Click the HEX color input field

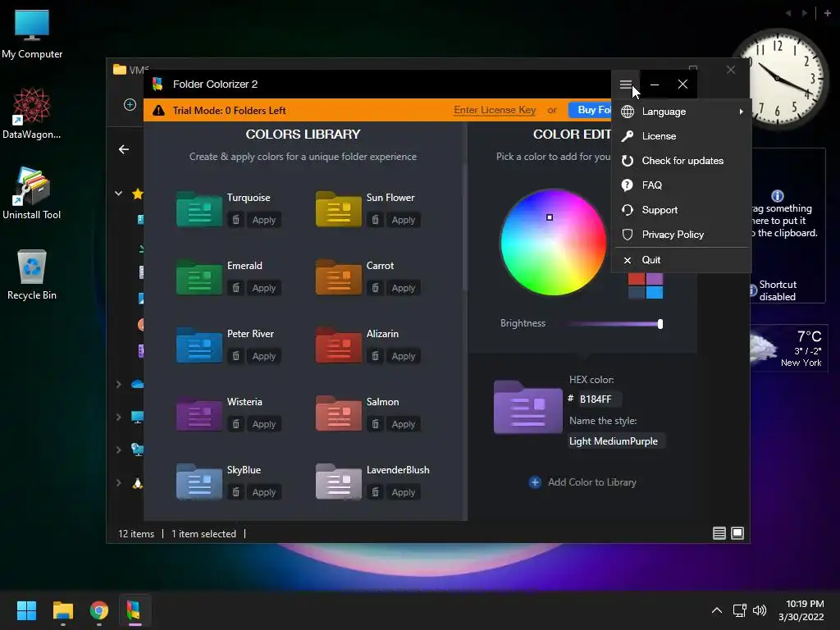[599, 399]
